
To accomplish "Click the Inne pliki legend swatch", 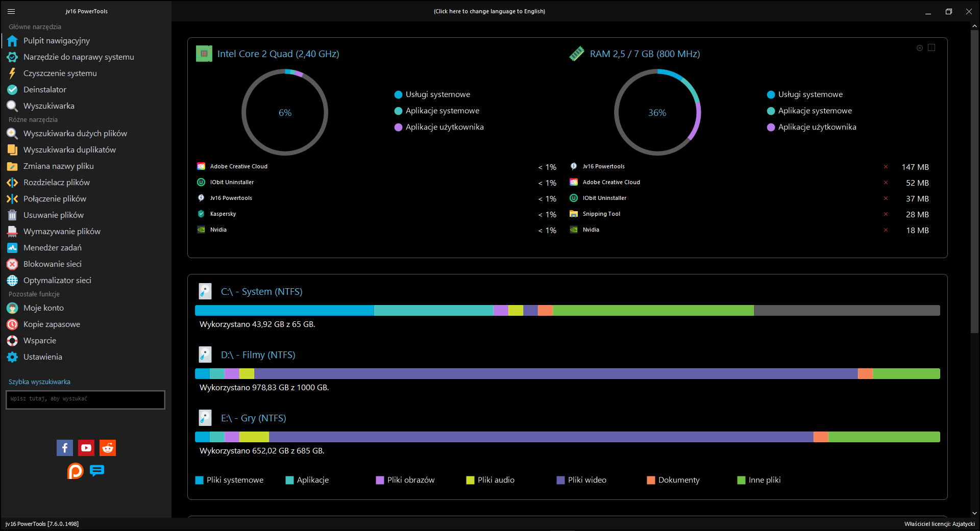I will click(741, 480).
